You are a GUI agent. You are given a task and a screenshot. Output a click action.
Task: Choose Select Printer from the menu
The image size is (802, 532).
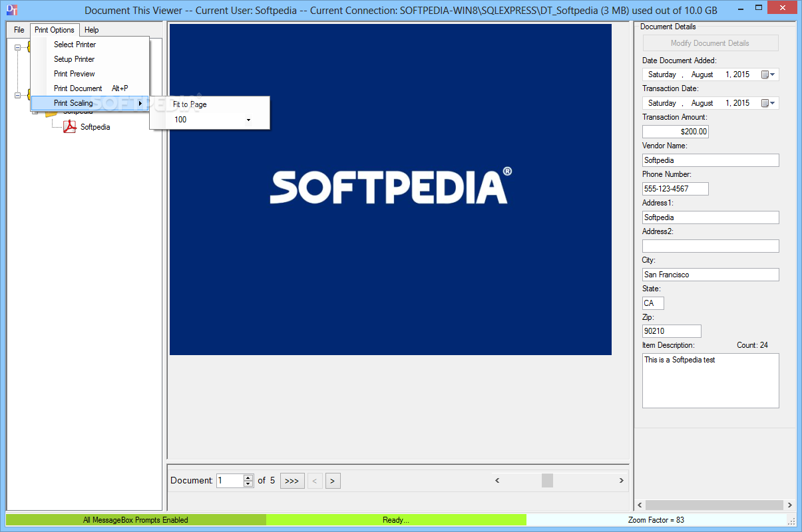point(90,45)
